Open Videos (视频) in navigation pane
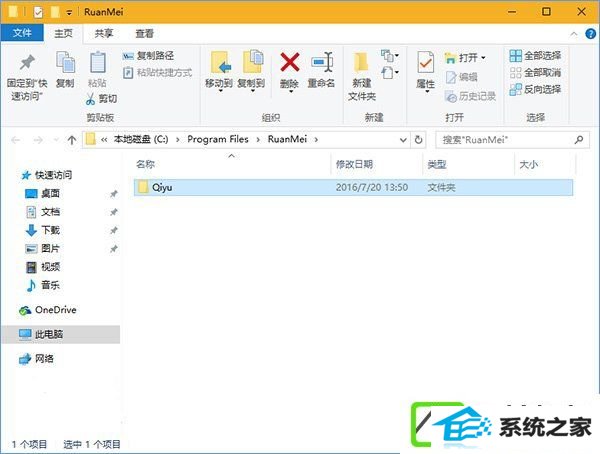The image size is (600, 454). pos(42,267)
